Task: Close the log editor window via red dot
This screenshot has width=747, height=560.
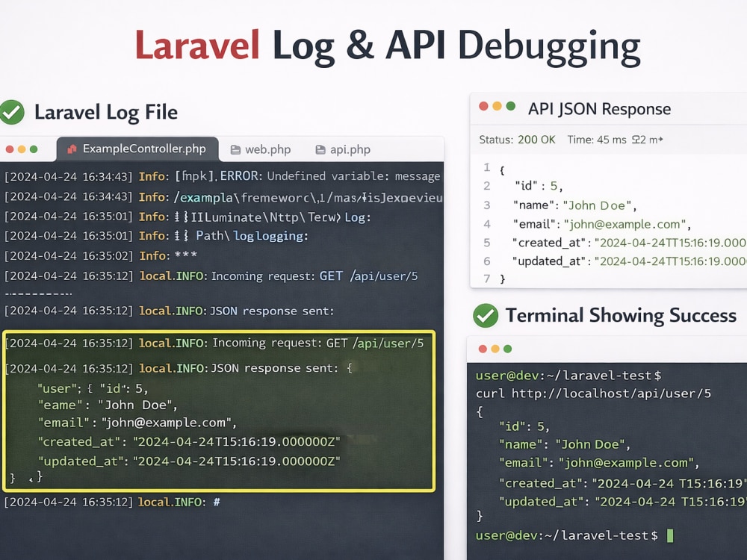Action: pos(10,149)
